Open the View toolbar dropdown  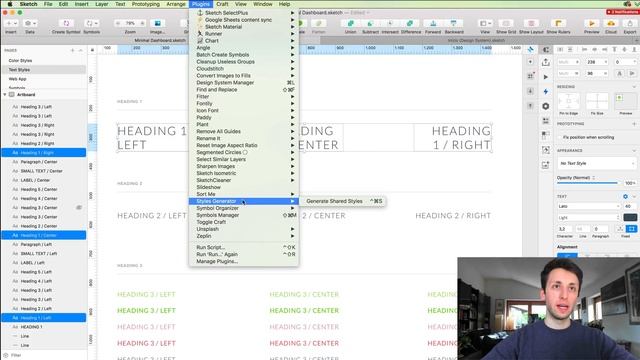(485, 23)
